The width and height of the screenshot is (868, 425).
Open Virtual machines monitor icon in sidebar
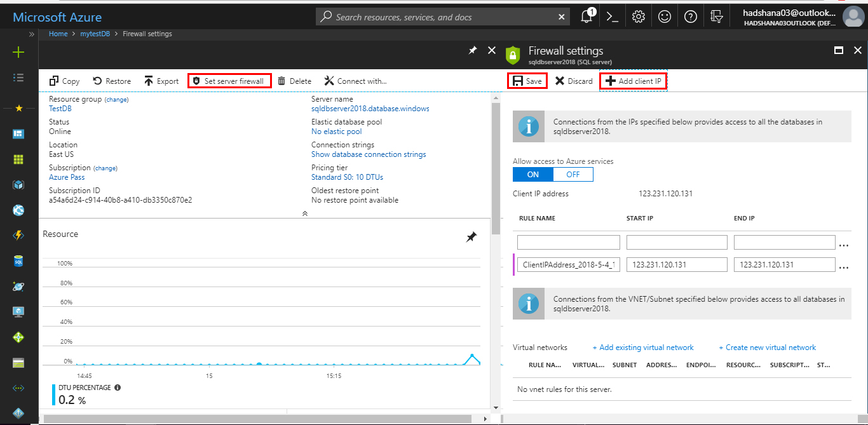pyautogui.click(x=18, y=312)
